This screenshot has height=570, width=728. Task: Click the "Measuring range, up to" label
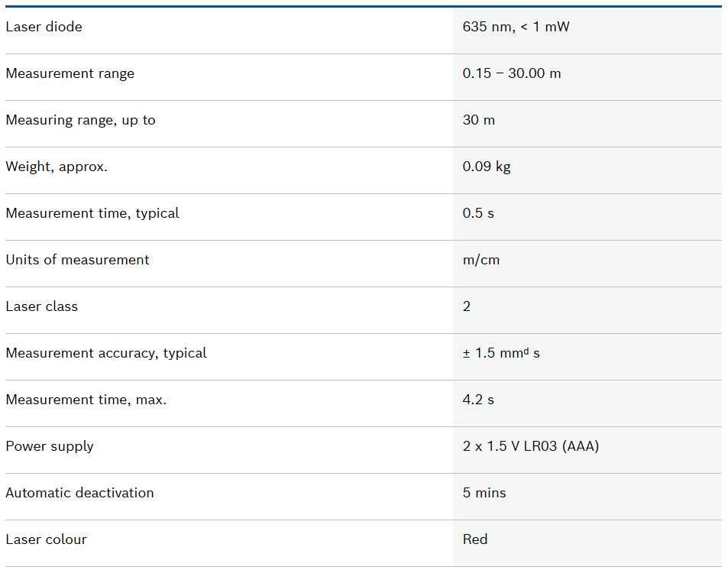(x=80, y=120)
